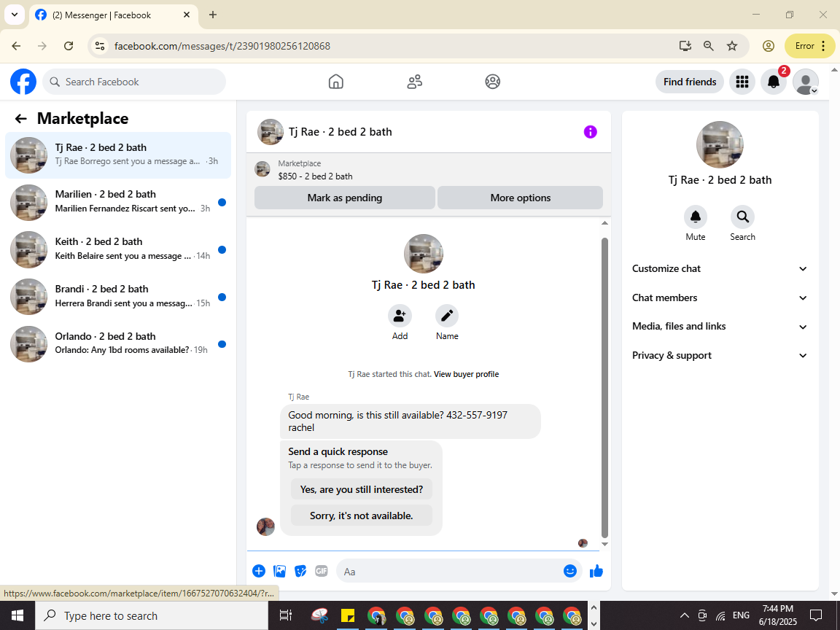
Task: Open the Home feed icon
Action: [336, 82]
